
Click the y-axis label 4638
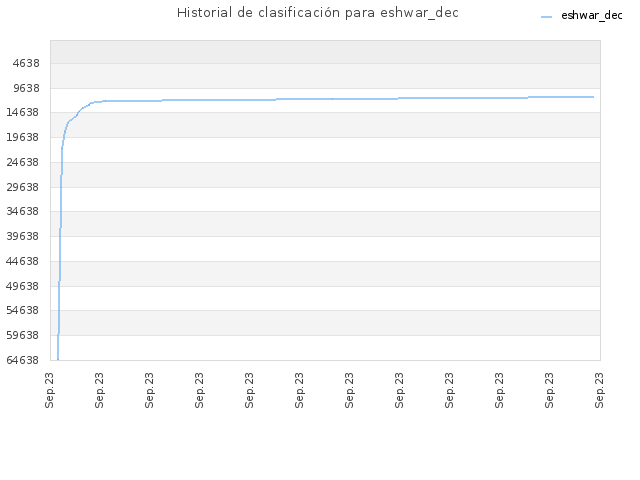pos(26,63)
